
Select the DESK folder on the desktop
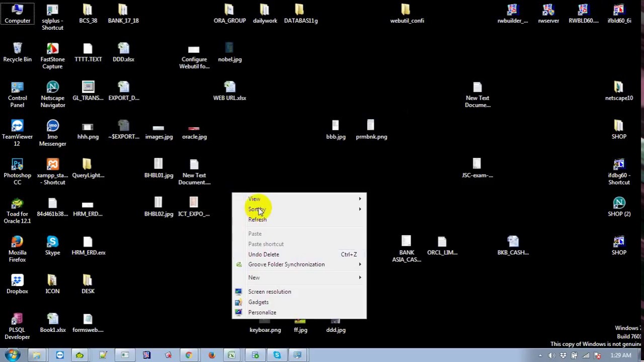click(x=88, y=285)
